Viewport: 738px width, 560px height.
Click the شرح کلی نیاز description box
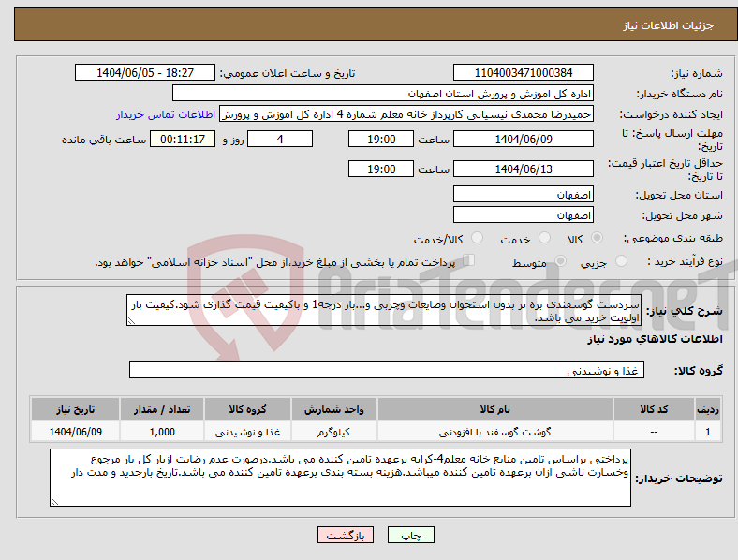point(384,310)
